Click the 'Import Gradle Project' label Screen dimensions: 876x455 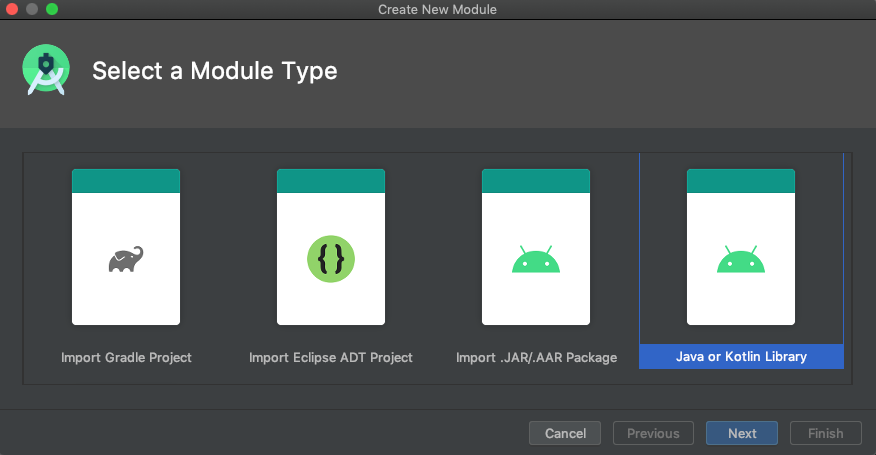126,357
